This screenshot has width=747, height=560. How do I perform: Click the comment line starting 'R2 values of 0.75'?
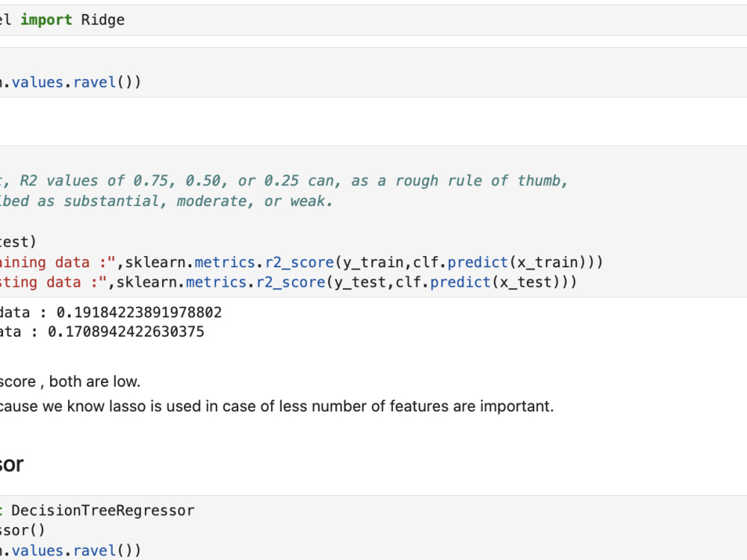285,181
